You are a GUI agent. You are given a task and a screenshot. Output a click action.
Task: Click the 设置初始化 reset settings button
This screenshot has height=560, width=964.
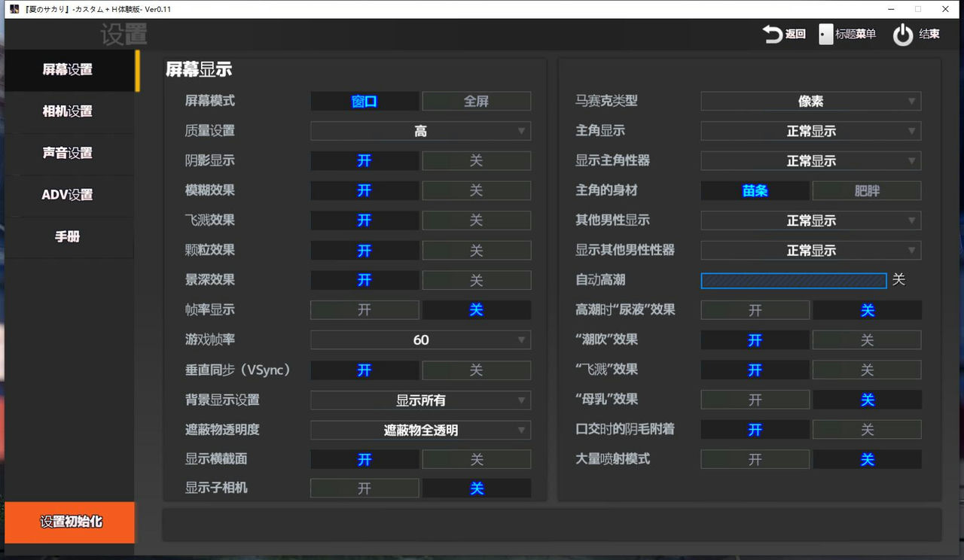pos(70,522)
